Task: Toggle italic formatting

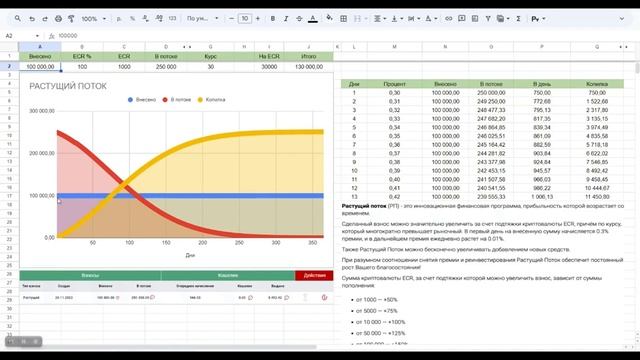Action: pyautogui.click(x=286, y=19)
